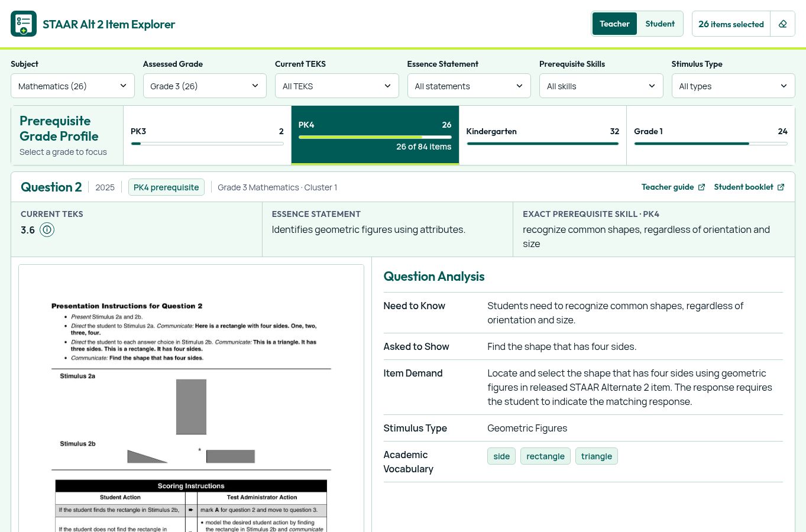Image resolution: width=806 pixels, height=532 pixels.
Task: Click the 'rectangle' vocabulary tag
Action: click(x=545, y=456)
